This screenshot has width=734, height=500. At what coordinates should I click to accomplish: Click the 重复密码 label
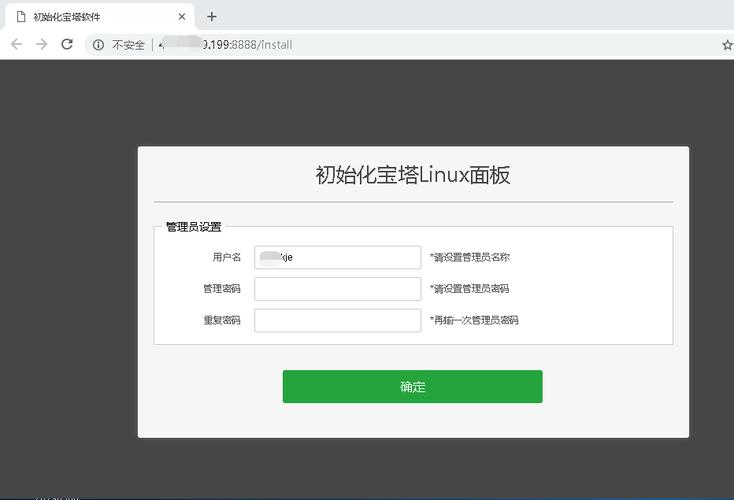pyautogui.click(x=222, y=320)
